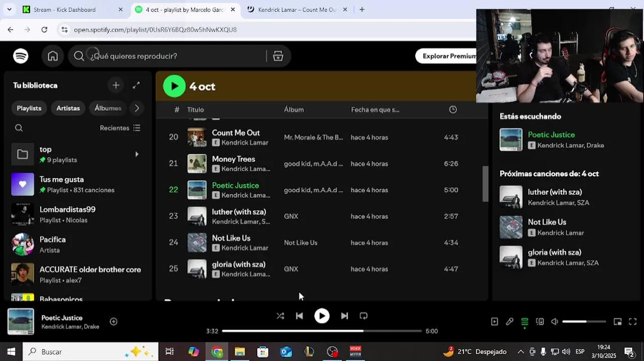
Task: Create a playlist with the plus icon
Action: click(x=116, y=85)
